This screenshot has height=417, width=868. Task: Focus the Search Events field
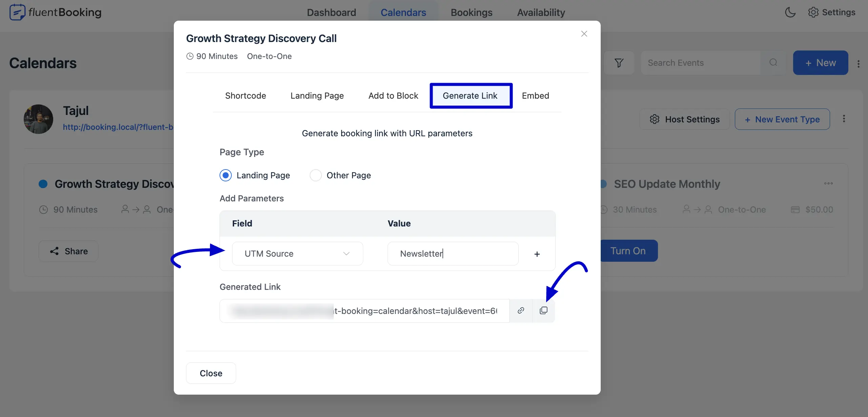(x=701, y=63)
